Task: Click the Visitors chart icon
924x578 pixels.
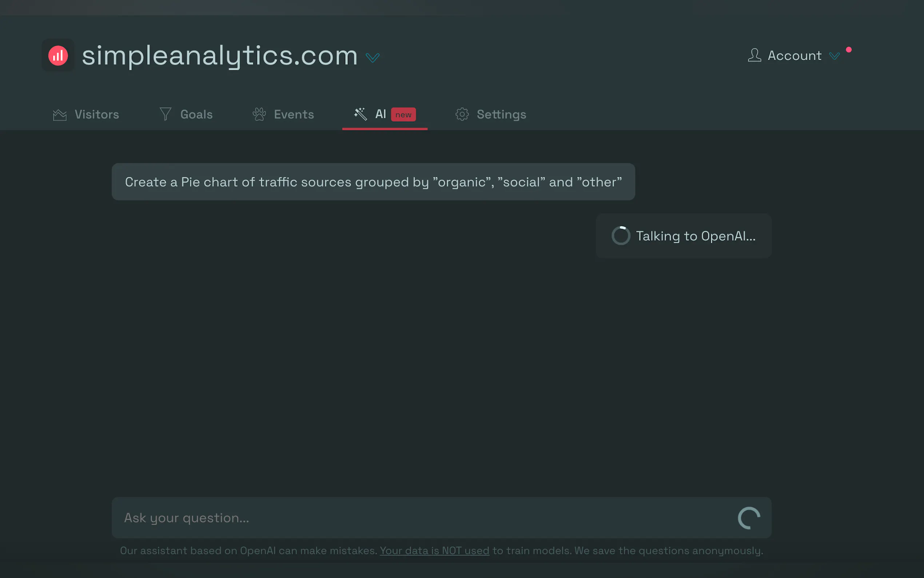Action: pyautogui.click(x=60, y=115)
